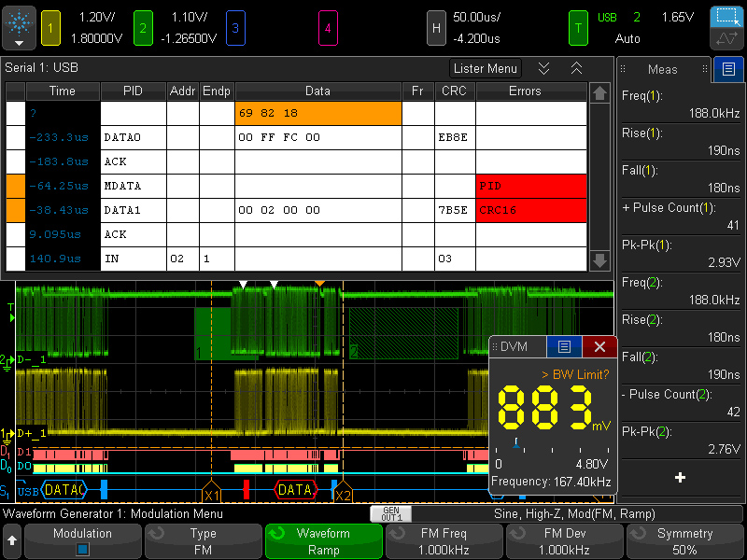Collapse lister with double up chevron
This screenshot has height=560, width=747.
point(576,68)
